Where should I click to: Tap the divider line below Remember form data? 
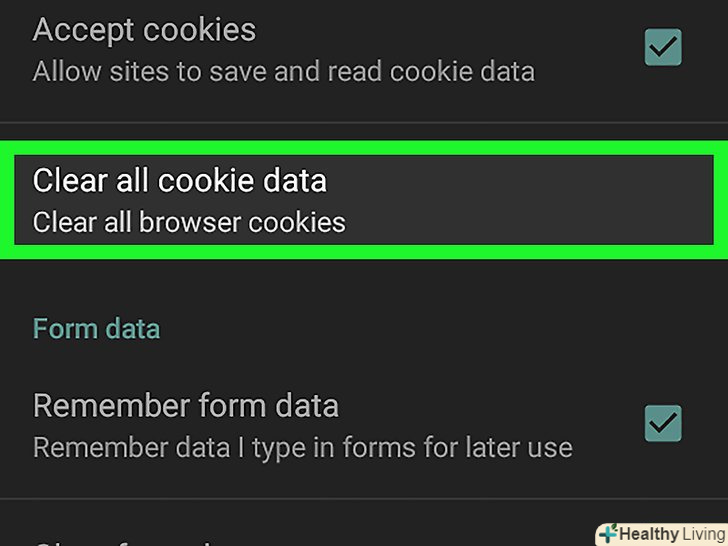click(x=364, y=499)
